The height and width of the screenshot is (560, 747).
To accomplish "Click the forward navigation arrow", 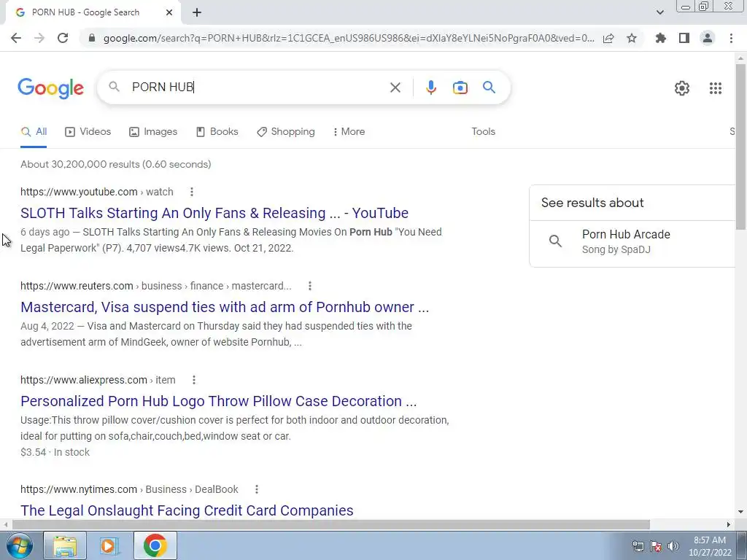I will (x=39, y=38).
